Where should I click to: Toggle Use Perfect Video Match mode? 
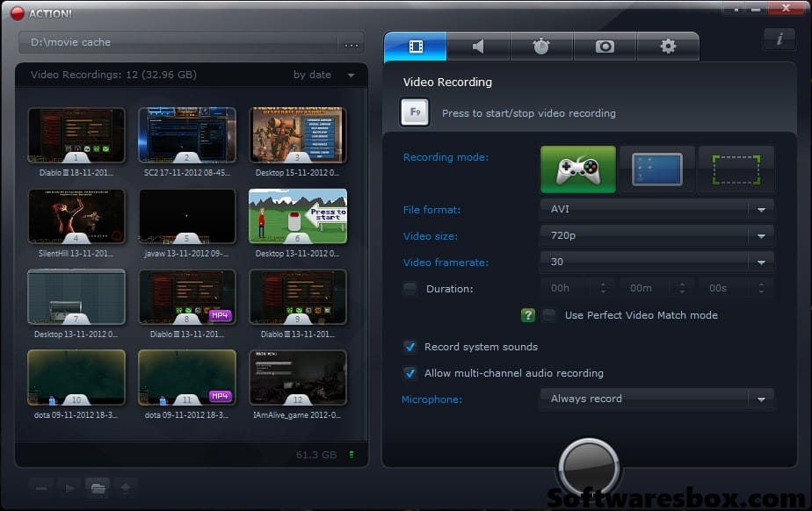[549, 315]
